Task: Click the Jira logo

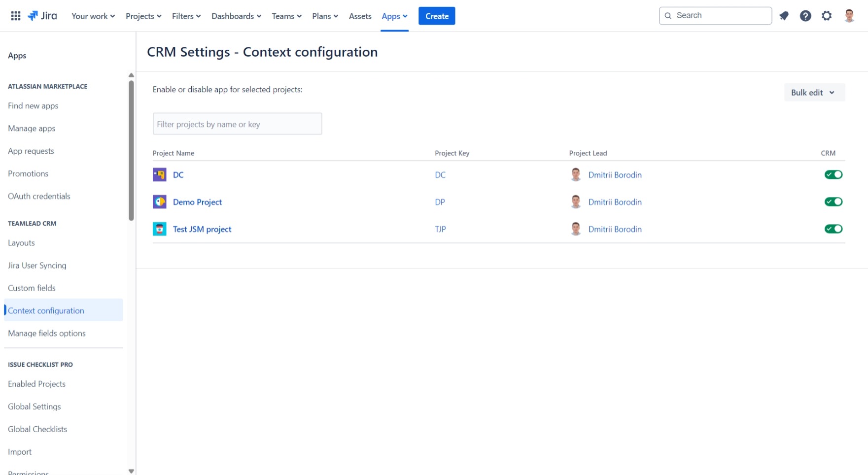Action: click(42, 15)
